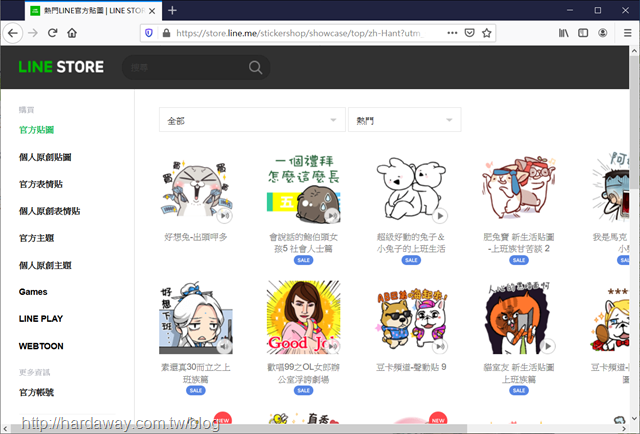
Task: Open 官方帳號 in the sidebar
Action: pos(36,393)
